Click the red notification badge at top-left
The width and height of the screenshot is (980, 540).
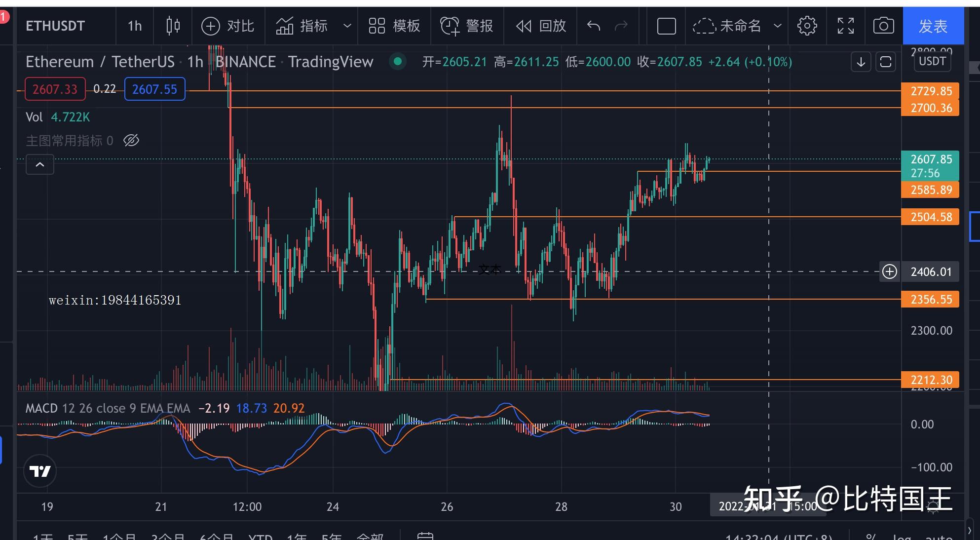(x=4, y=18)
